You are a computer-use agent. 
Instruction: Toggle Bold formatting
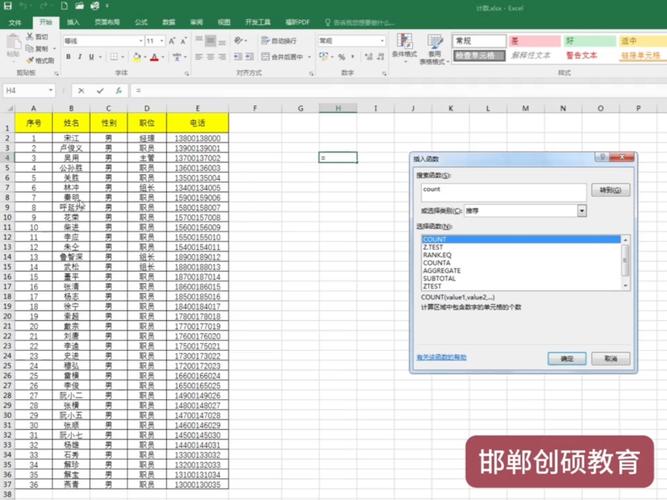pos(68,57)
